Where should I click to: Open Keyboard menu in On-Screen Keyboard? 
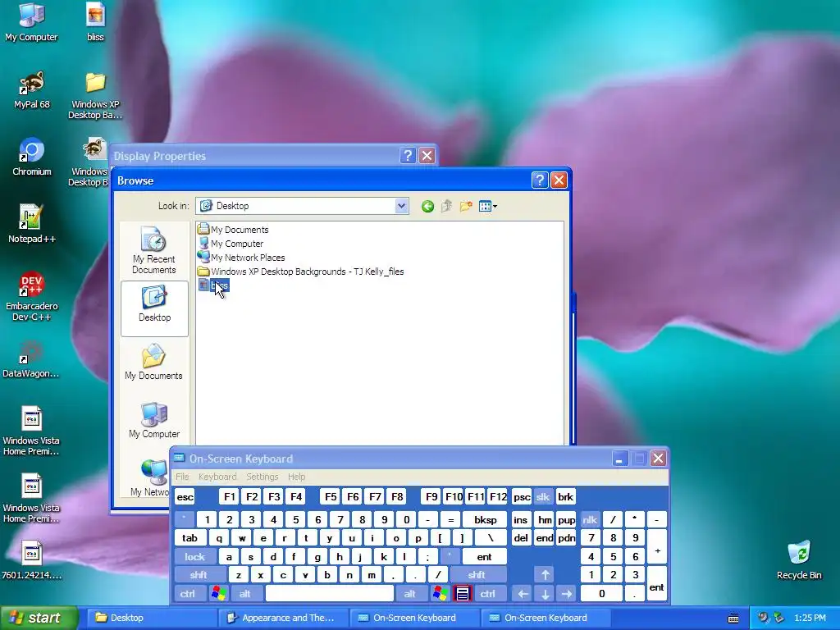tap(217, 477)
